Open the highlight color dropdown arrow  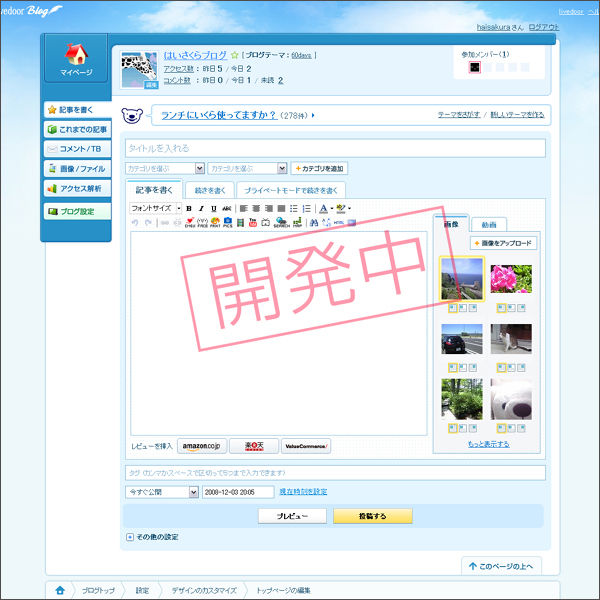[x=349, y=209]
